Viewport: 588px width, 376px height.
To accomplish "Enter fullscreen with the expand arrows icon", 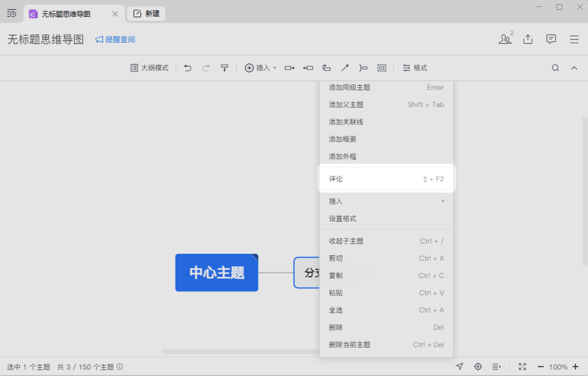I will tap(522, 366).
